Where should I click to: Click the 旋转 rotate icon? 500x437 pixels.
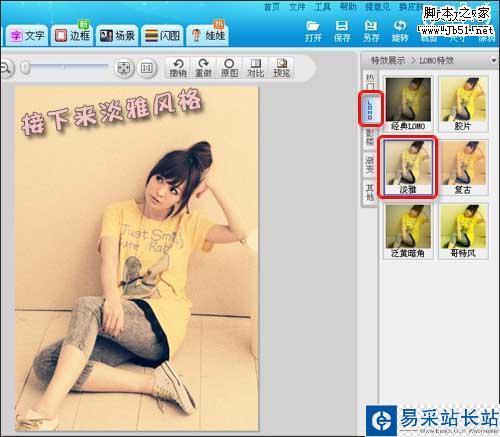pyautogui.click(x=400, y=32)
